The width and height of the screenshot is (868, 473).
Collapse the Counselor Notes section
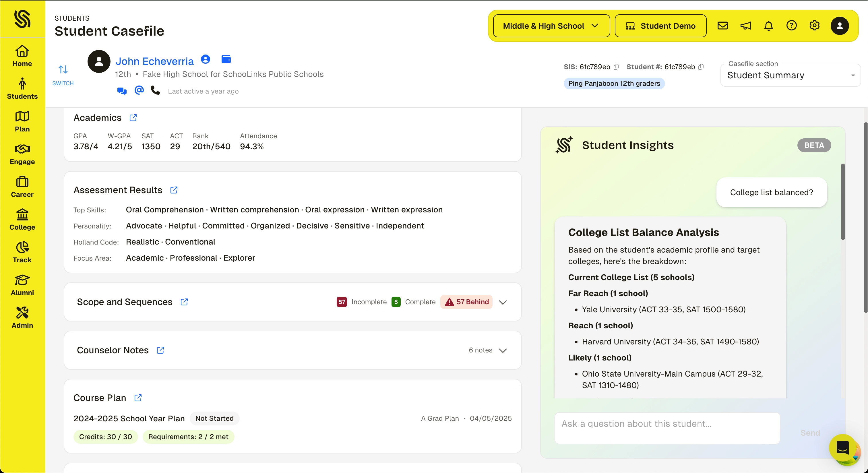[x=503, y=350]
